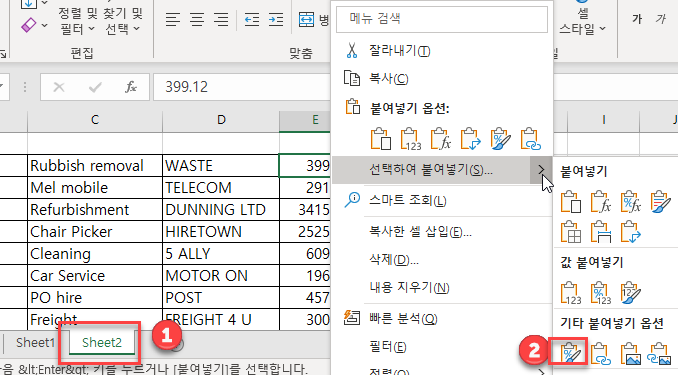Image resolution: width=678 pixels, height=375 pixels.
Task: Select Values and Source Formatting brush icon
Action: pos(630,293)
